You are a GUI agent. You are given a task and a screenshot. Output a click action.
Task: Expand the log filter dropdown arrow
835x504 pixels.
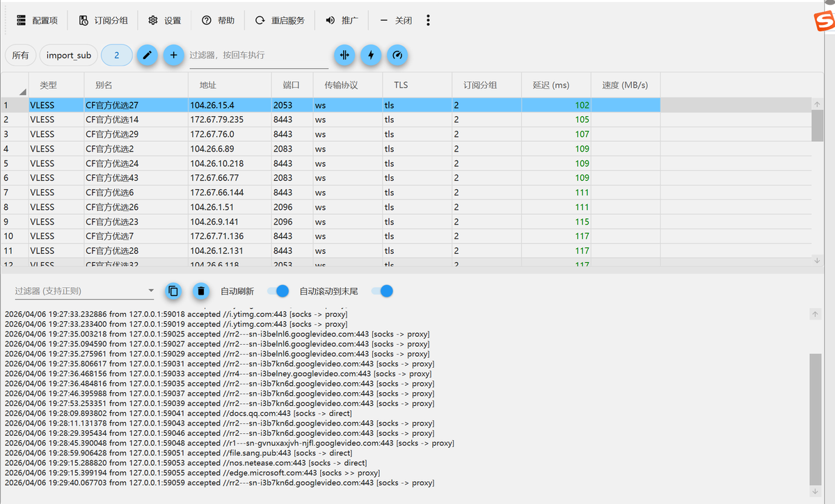point(151,291)
